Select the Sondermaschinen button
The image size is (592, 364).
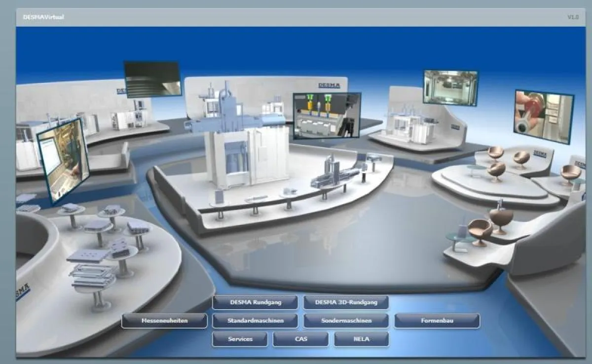point(346,321)
